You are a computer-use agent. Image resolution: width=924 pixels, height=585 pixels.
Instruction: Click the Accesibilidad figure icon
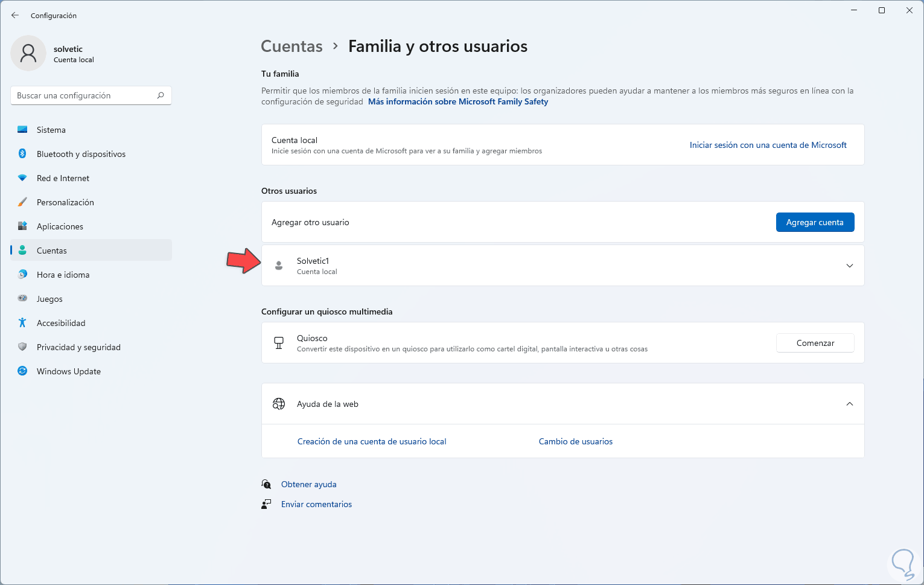[x=22, y=323]
